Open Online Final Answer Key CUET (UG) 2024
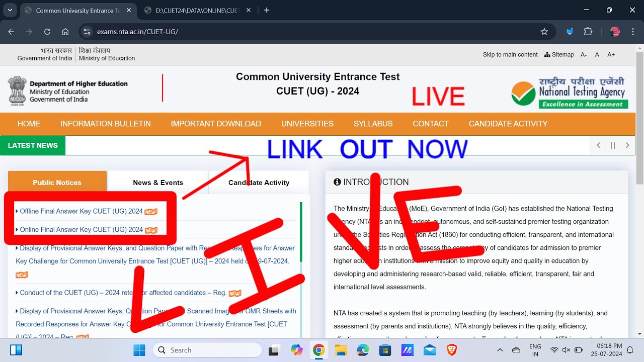 coord(82,229)
